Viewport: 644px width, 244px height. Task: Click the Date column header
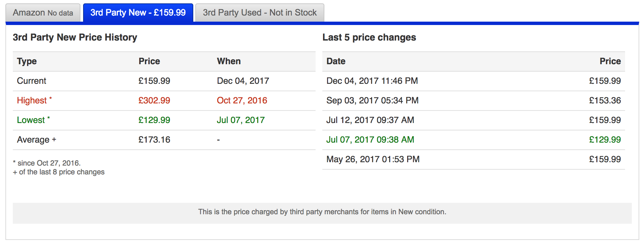coord(336,61)
